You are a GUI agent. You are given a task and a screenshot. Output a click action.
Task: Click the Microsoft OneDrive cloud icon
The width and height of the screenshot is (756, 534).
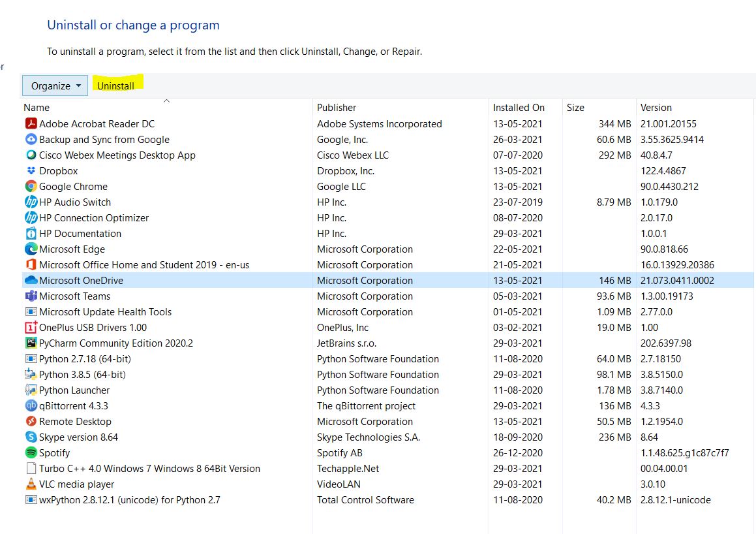[31, 280]
